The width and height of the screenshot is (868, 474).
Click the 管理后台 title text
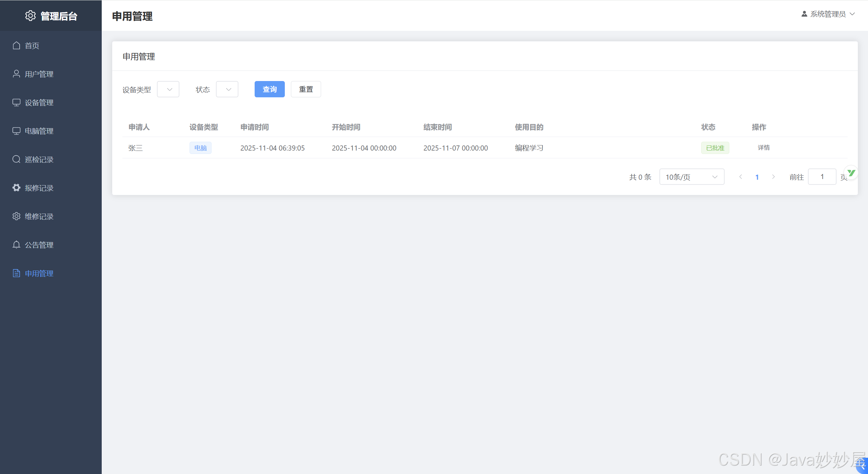(59, 16)
